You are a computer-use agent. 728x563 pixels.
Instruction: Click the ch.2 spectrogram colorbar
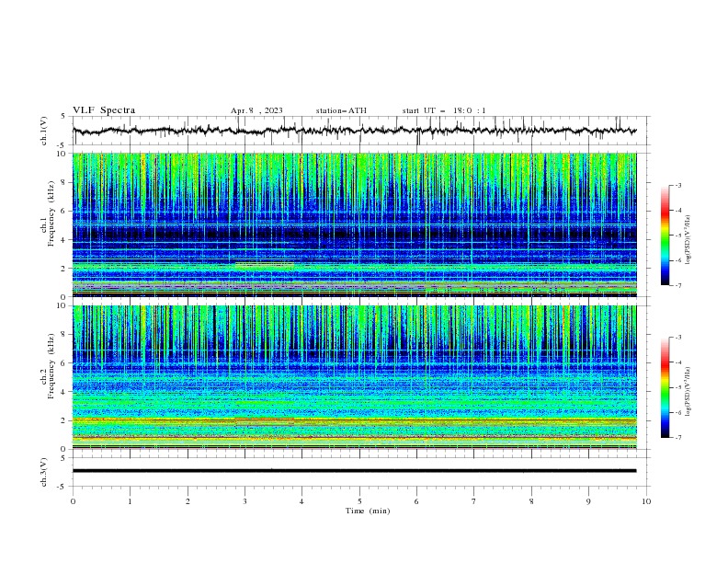tap(665, 387)
